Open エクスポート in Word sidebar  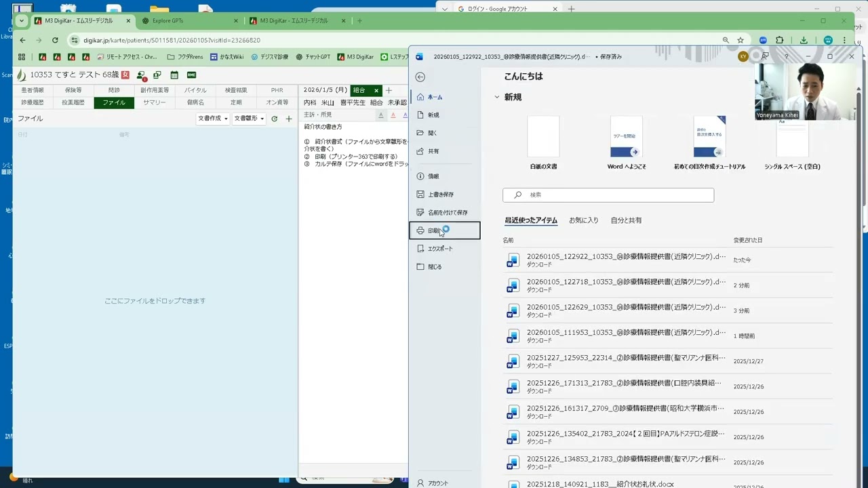(445, 249)
